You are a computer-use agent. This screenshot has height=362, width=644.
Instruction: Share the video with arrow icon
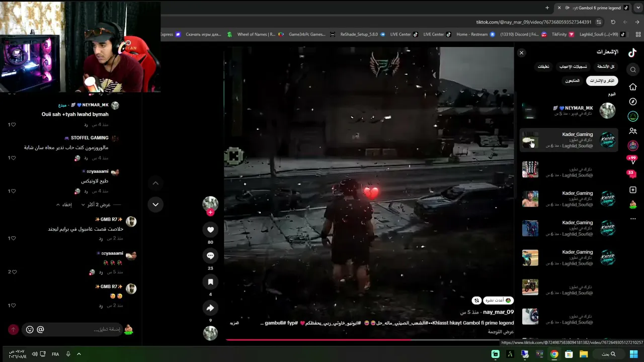[210, 308]
